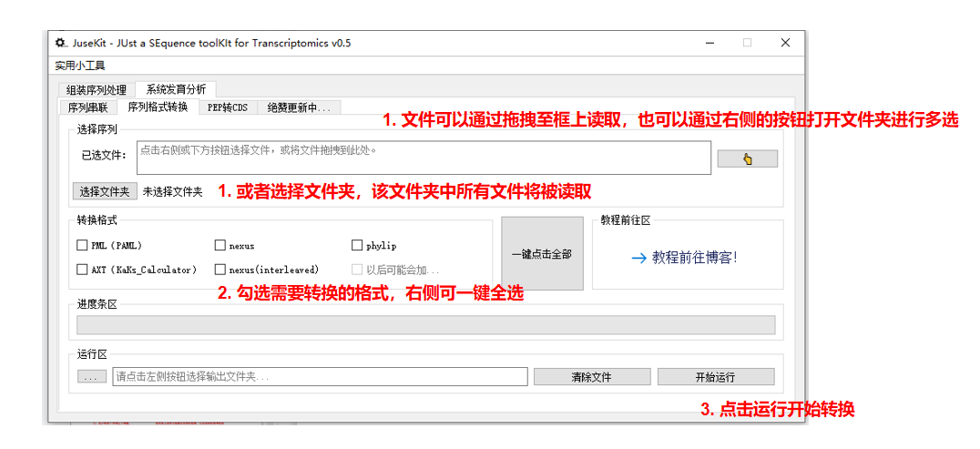The image size is (980, 449).
Task: Click the JuseKit app icon in title bar
Action: [60, 43]
